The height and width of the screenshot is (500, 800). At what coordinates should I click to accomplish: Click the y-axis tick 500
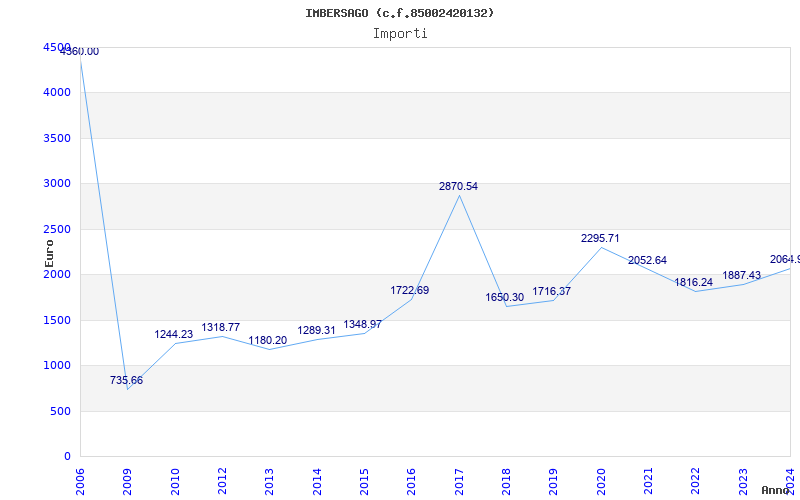click(x=60, y=411)
